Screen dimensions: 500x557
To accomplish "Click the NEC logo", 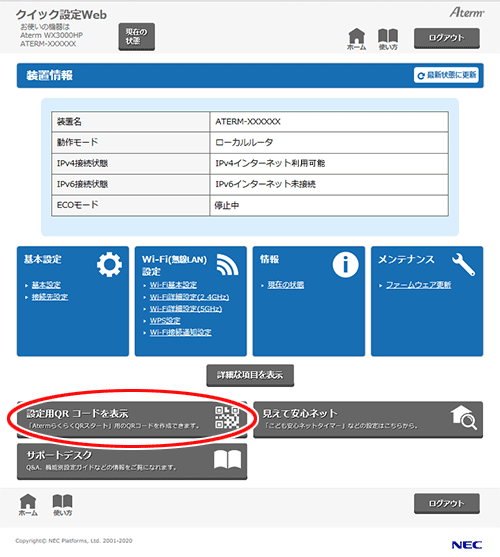I will [x=467, y=545].
